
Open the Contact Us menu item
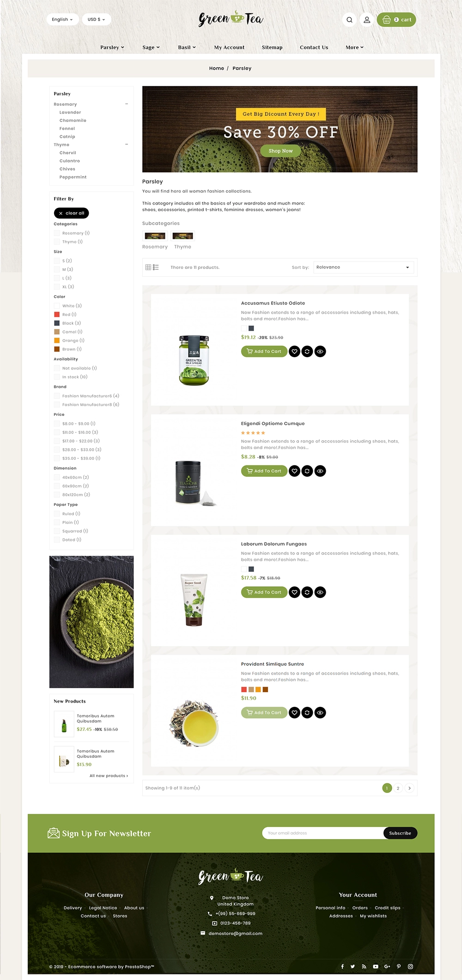(x=314, y=48)
